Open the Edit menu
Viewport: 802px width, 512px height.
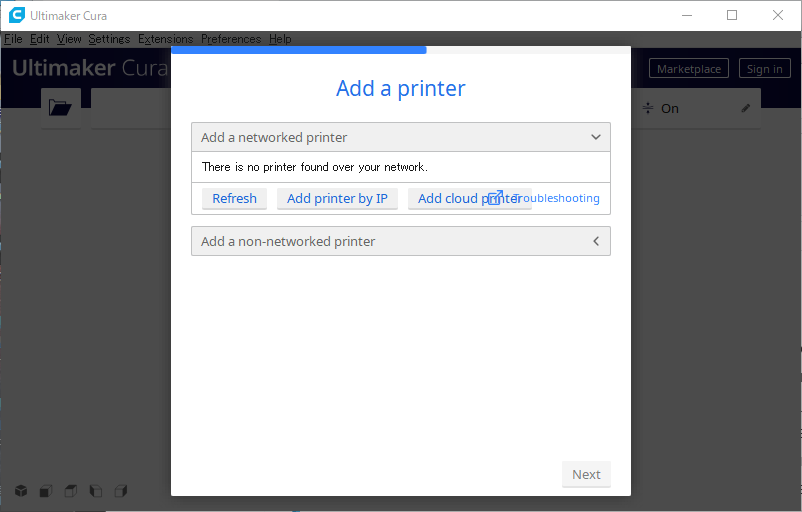[x=39, y=39]
